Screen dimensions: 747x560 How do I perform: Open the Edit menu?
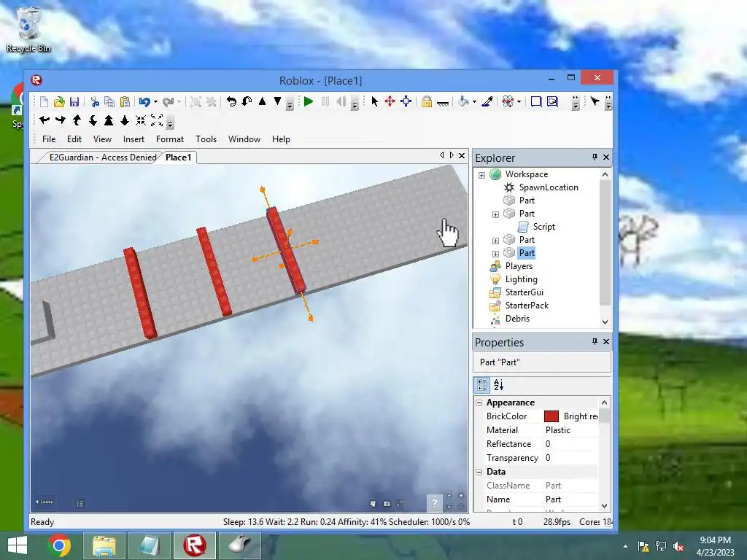[x=74, y=139]
